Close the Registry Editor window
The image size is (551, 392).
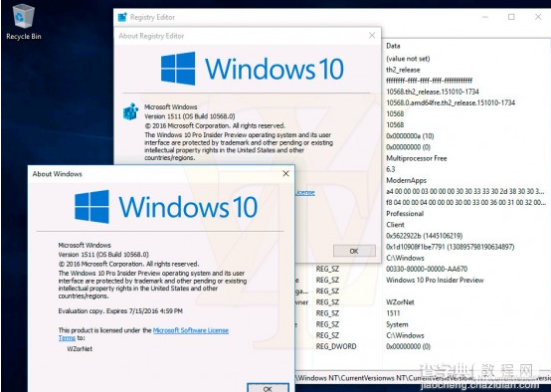(538, 17)
